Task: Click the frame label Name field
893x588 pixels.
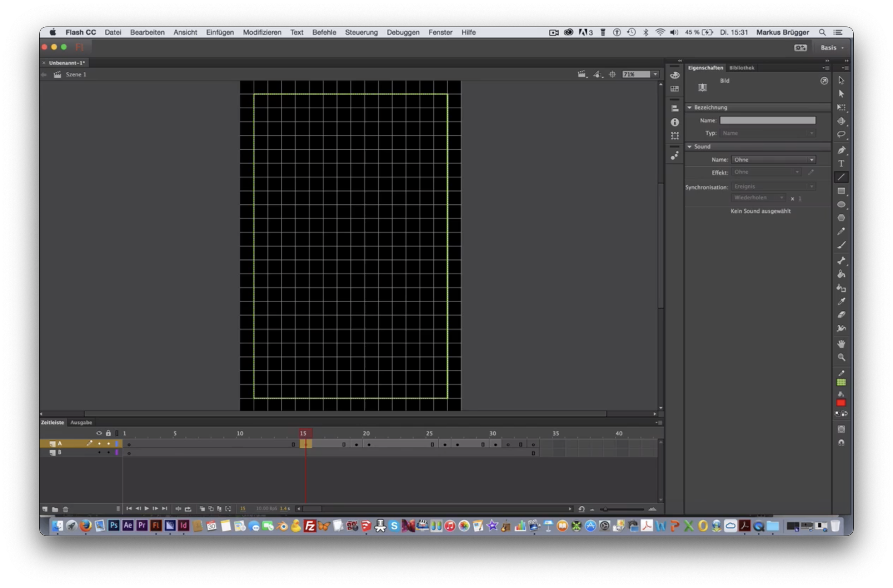Action: 767,120
